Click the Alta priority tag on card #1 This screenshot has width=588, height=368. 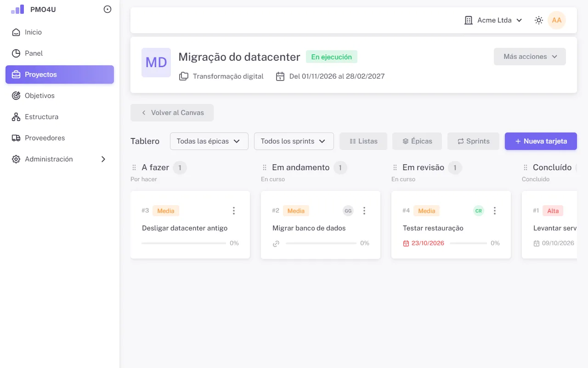tap(553, 211)
